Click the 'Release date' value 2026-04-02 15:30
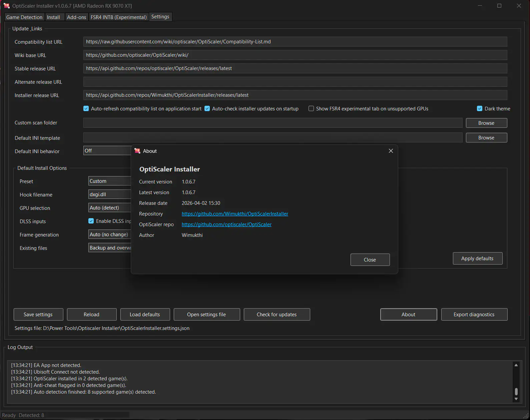 click(201, 203)
